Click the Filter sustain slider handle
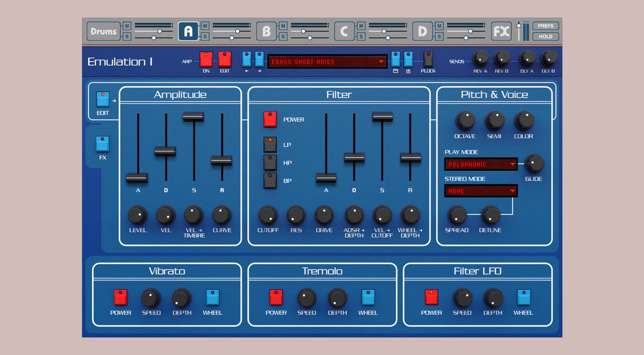This screenshot has height=355, width=644. [x=382, y=117]
